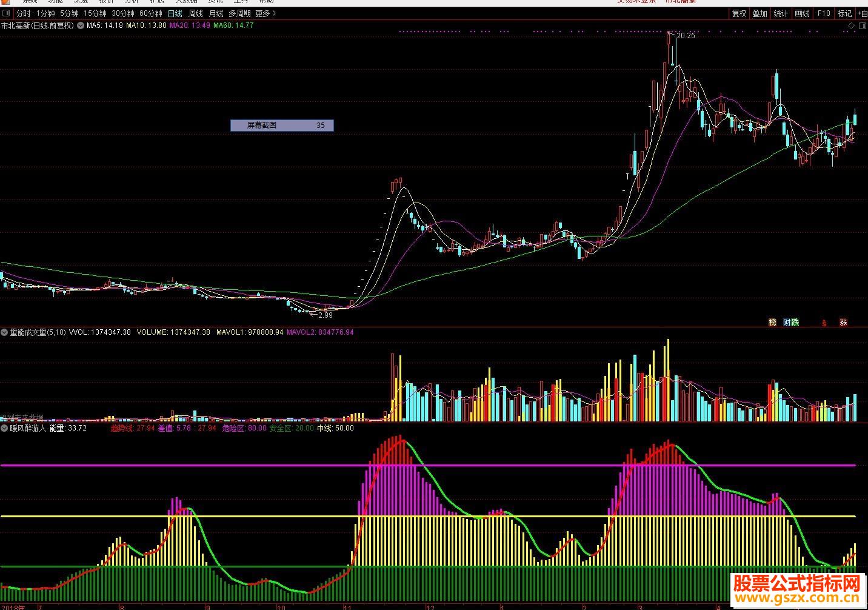Switch to 15分钟 period
The height and width of the screenshot is (610, 868).
[x=95, y=13]
